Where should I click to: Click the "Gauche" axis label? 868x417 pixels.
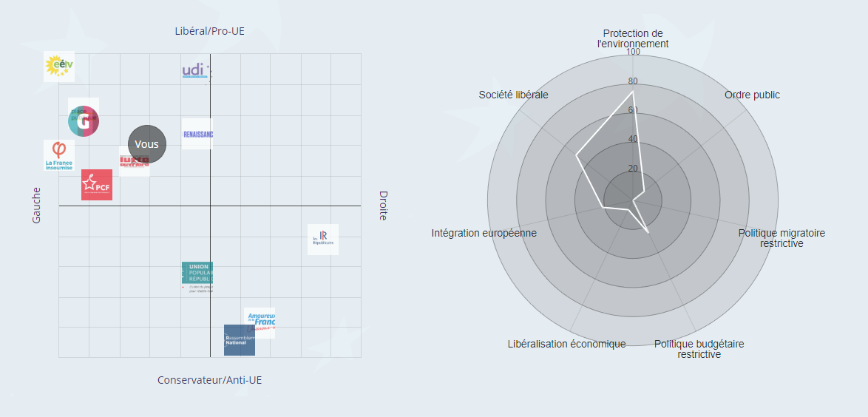tap(36, 206)
